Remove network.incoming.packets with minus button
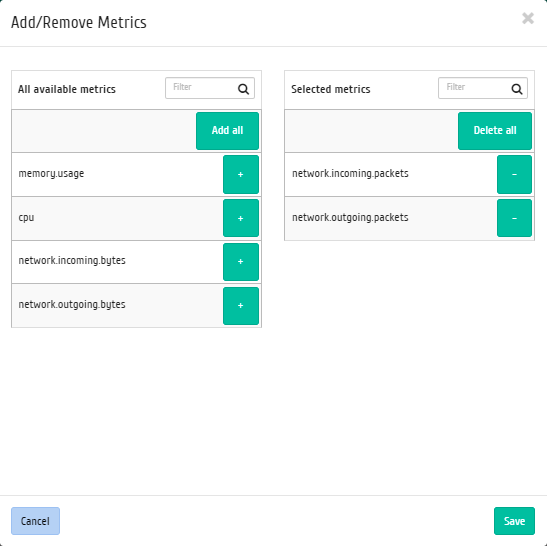 click(514, 174)
